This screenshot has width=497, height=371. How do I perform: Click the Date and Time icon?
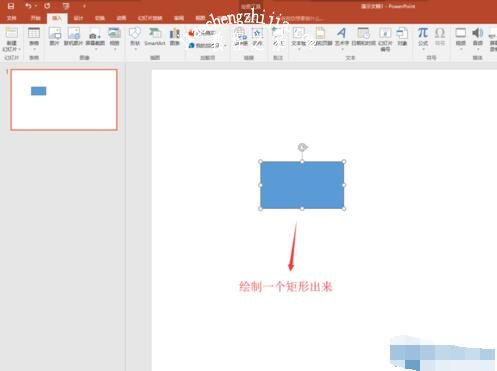tap(363, 33)
